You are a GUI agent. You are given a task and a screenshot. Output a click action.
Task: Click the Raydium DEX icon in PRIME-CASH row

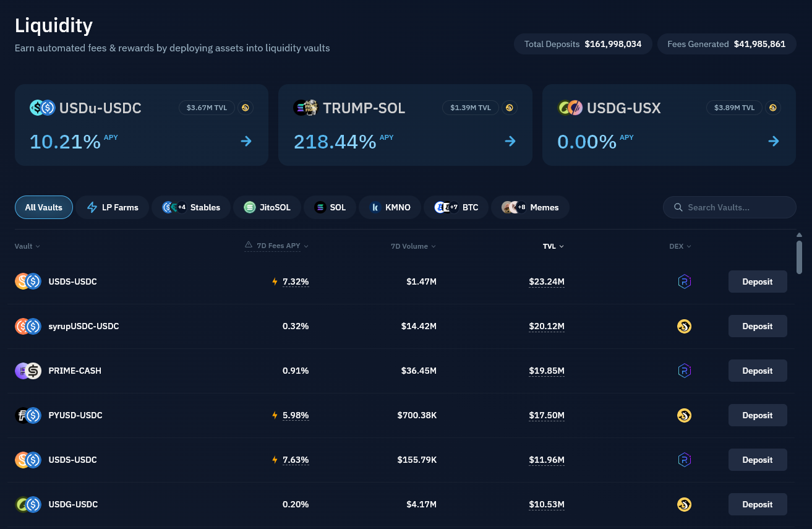pyautogui.click(x=684, y=371)
